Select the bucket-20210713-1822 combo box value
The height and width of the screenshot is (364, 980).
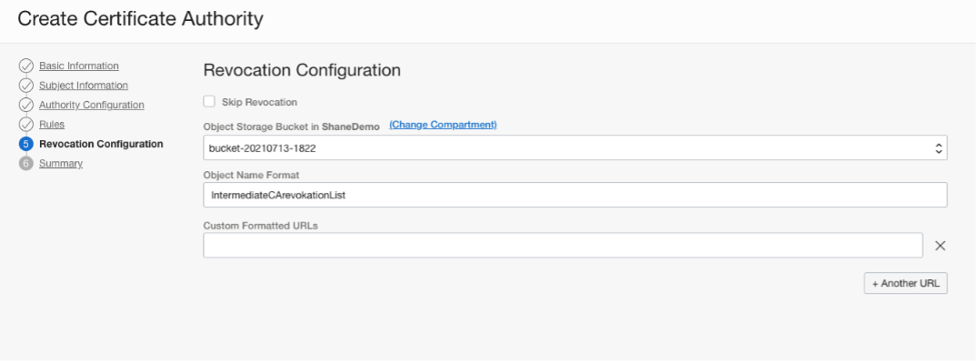tap(545, 147)
